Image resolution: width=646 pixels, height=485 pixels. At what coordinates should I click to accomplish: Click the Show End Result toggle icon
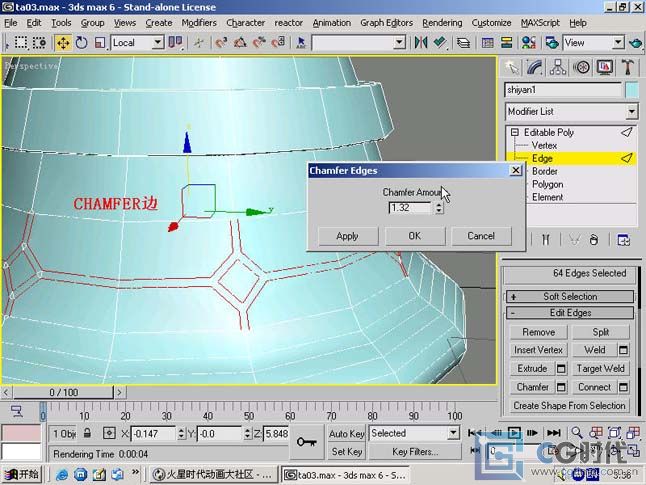click(546, 240)
